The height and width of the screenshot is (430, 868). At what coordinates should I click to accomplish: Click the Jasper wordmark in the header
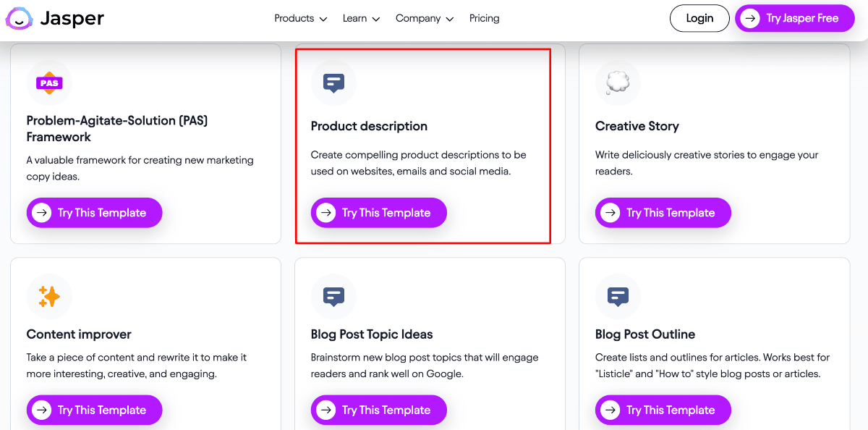coord(72,19)
